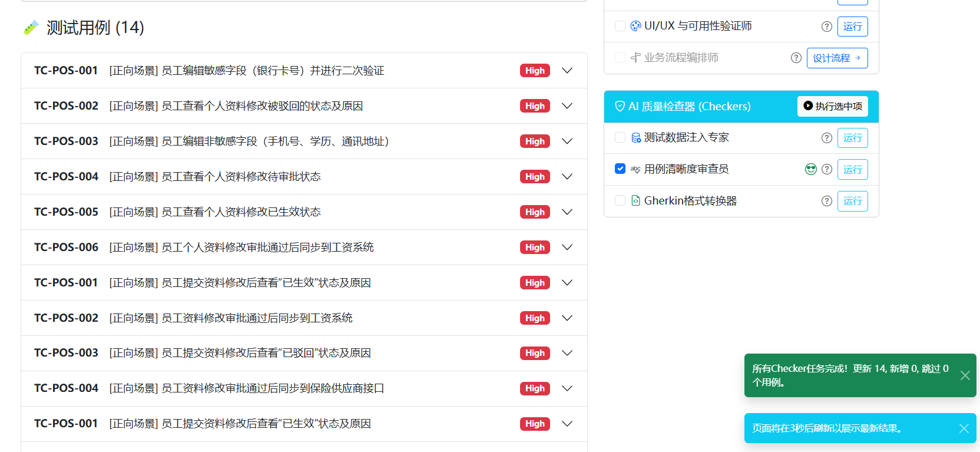This screenshot has width=980, height=452.
Task: Click 设计流程 button
Action: tap(837, 58)
